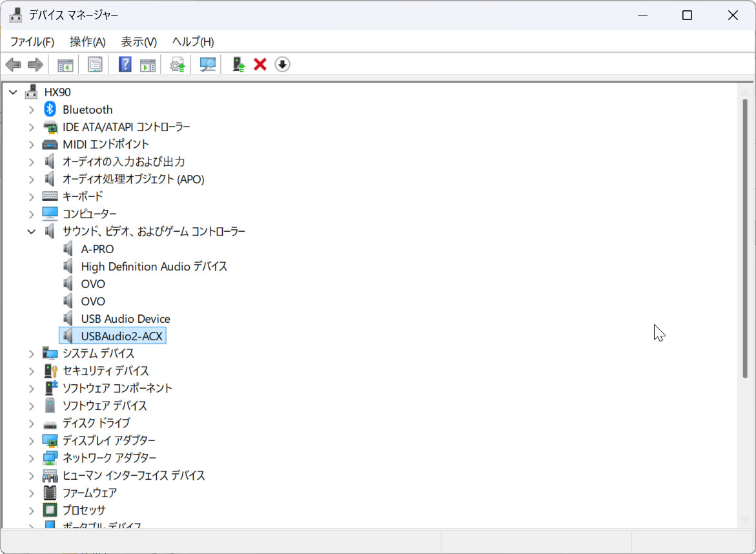Expand ネットワーク アダプター category

32,458
